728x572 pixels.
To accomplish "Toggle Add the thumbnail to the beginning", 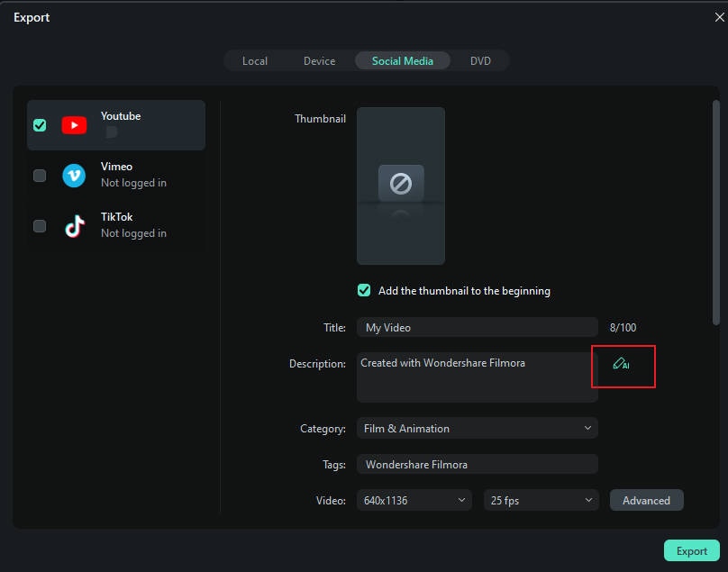I will (364, 290).
